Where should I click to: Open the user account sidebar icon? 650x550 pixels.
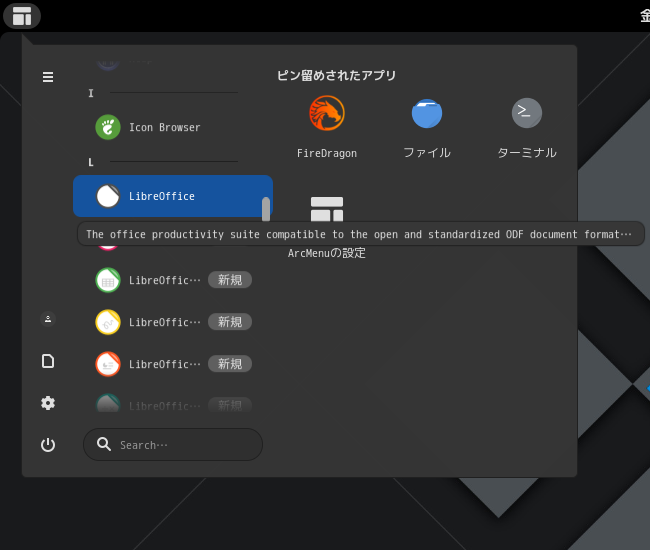click(x=48, y=319)
